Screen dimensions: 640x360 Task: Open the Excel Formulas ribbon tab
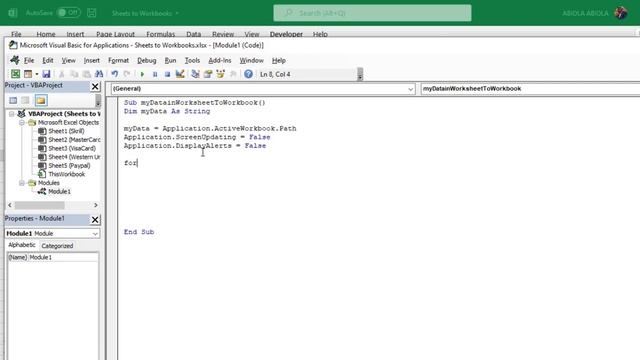[x=160, y=34]
